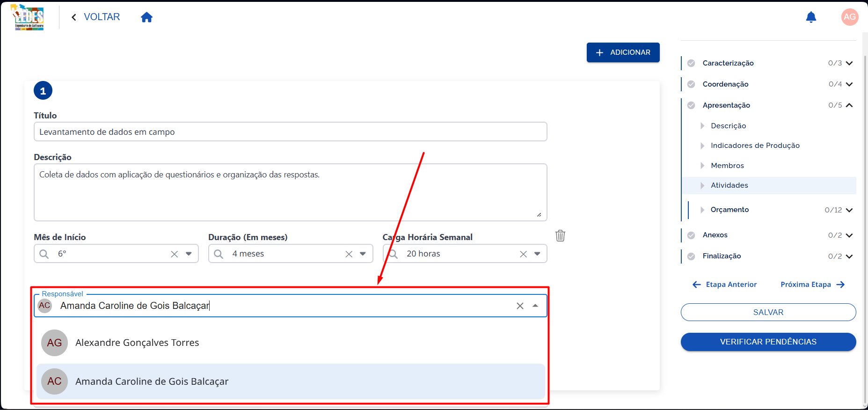868x410 pixels.
Task: Expand the Orçamento section chevron
Action: (849, 210)
